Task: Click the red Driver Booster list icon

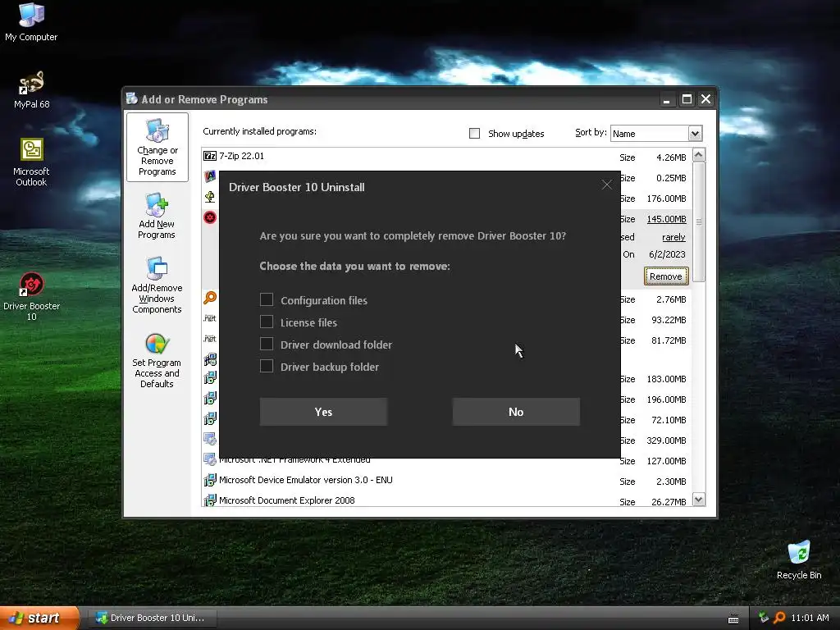Action: pyautogui.click(x=210, y=217)
